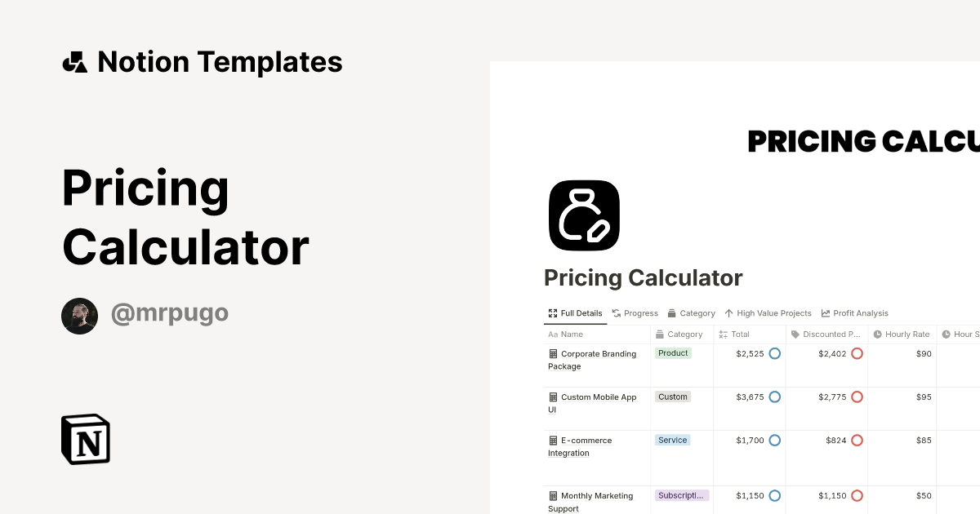Click the High Value Projects arrow icon

[729, 312]
